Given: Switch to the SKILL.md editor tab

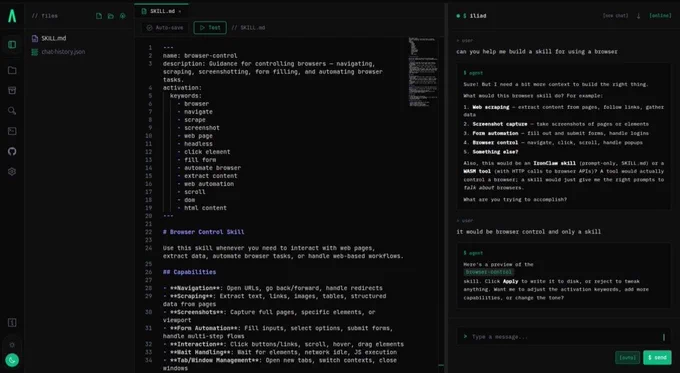Looking at the screenshot, I should tap(162, 11).
